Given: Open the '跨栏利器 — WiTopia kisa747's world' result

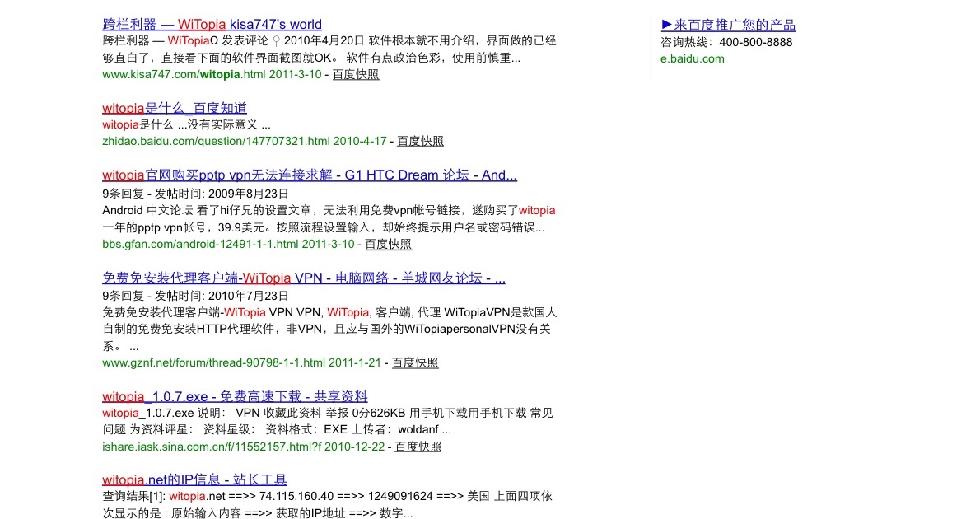Looking at the screenshot, I should [212, 25].
